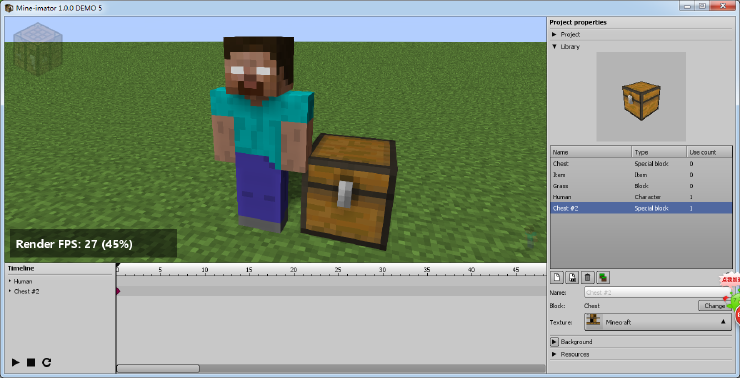
Task: Expand the Human entry in timeline
Action: tap(10, 281)
